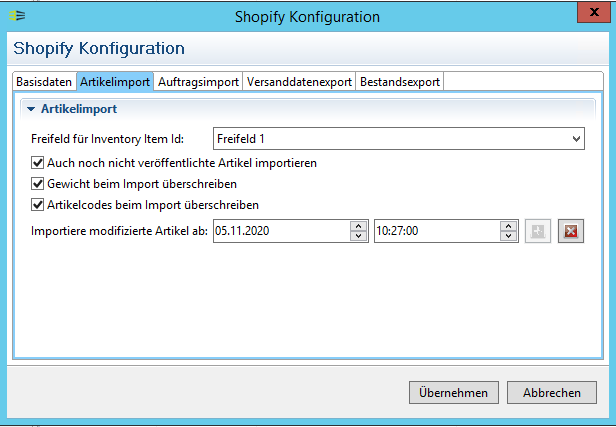Screen dimensions: 616x427
Task: Click the application logo icon in title bar
Action: tap(17, 16)
